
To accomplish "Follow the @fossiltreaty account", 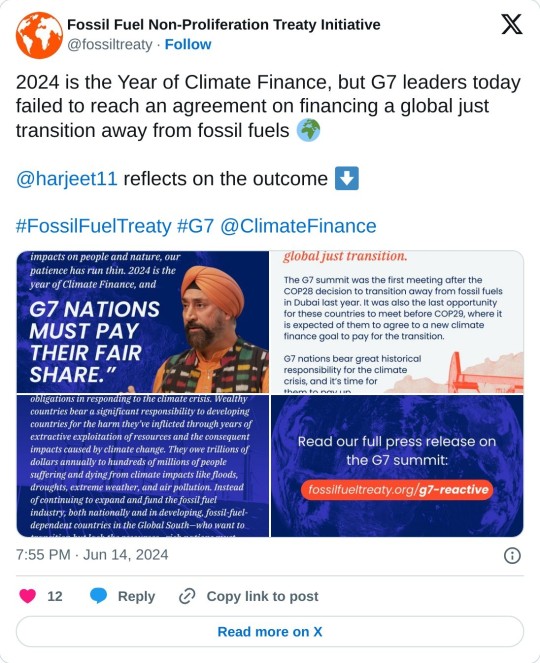I will tap(188, 44).
